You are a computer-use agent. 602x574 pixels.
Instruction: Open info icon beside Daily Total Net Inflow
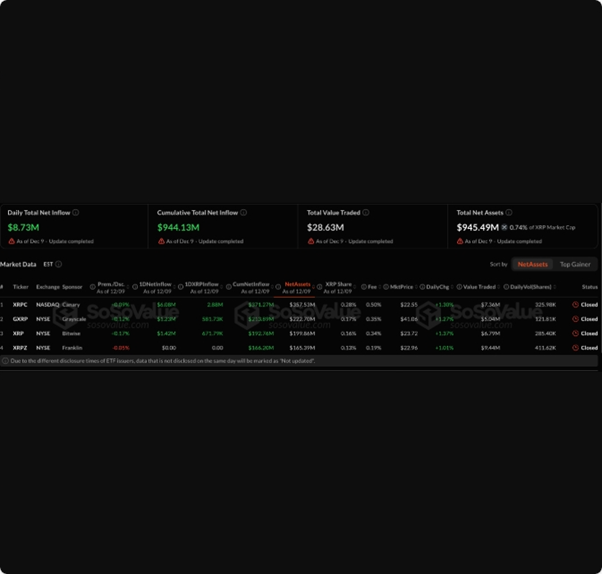(76, 212)
